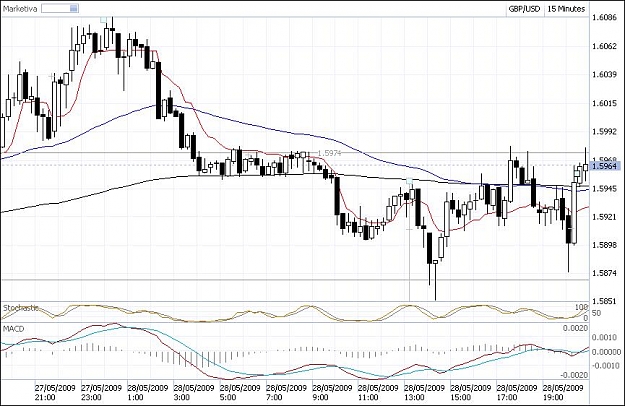Open the Marketiva dropdown box
625x406 pixels.
pos(60,8)
